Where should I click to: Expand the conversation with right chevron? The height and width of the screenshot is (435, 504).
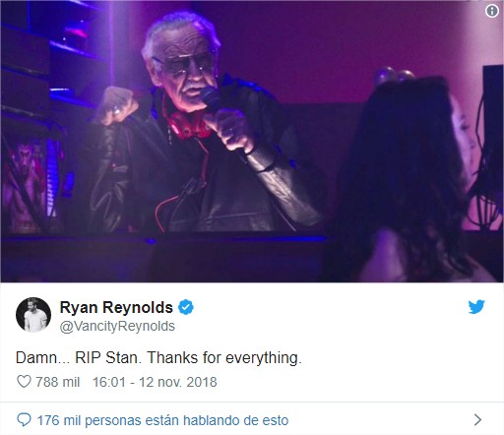pyautogui.click(x=478, y=419)
